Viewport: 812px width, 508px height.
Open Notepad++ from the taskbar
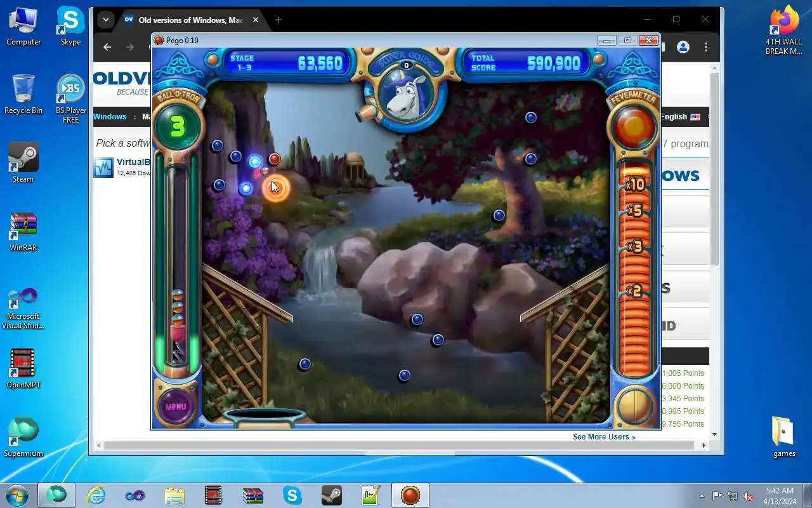click(371, 495)
